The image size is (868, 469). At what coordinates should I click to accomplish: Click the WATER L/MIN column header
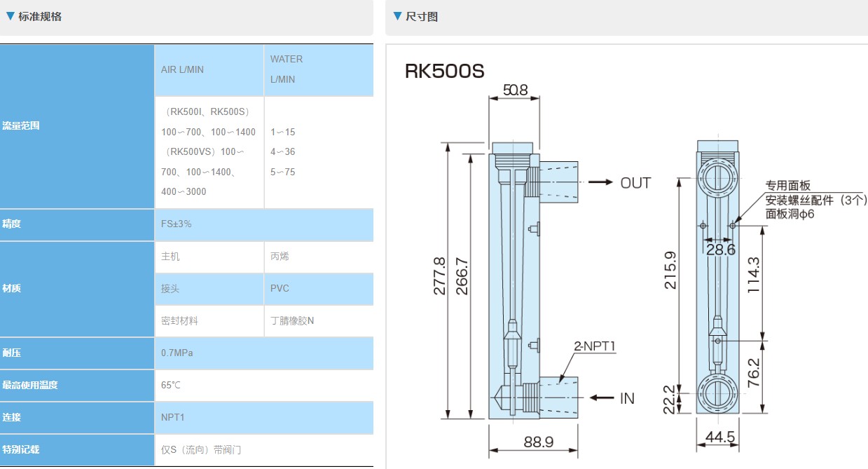286,69
